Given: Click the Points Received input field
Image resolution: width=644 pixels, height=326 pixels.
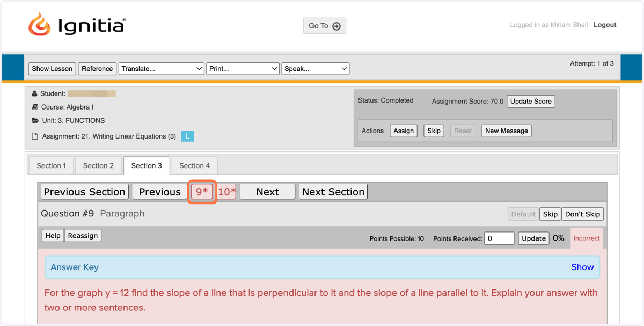Looking at the screenshot, I should tap(499, 238).
